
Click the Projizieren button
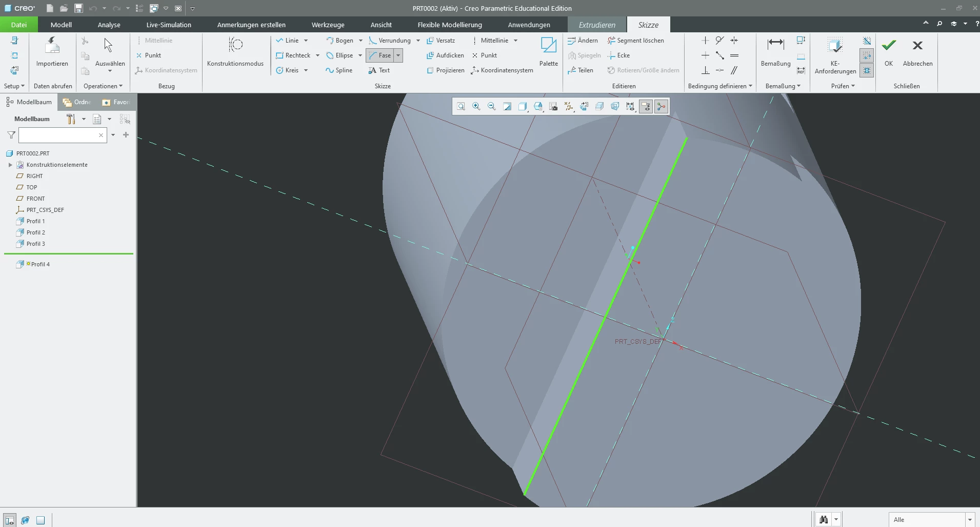click(446, 70)
